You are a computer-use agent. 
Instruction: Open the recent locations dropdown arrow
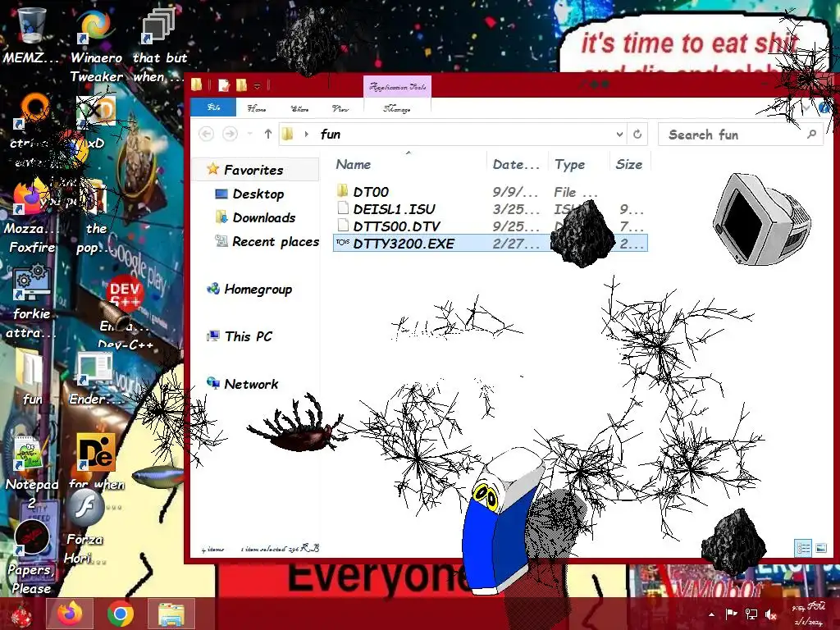(x=249, y=134)
